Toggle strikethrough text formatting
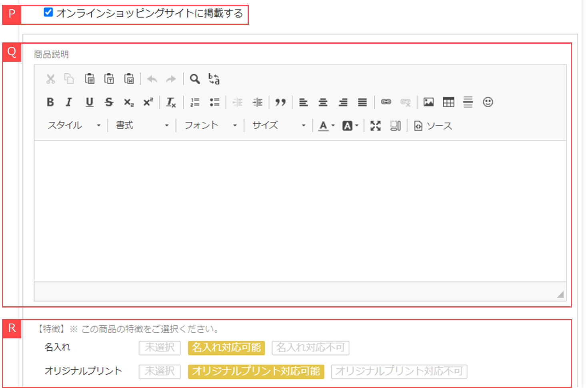This screenshot has width=588, height=388. 109,102
